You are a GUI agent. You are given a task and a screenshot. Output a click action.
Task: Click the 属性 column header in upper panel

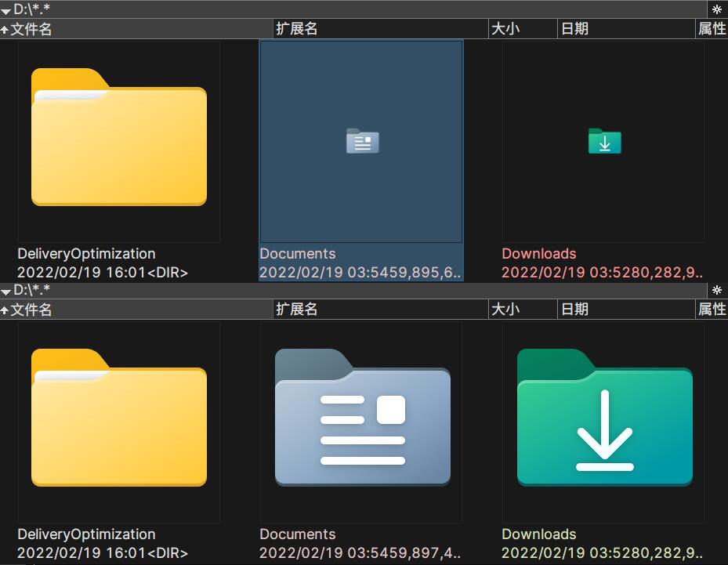coord(712,29)
